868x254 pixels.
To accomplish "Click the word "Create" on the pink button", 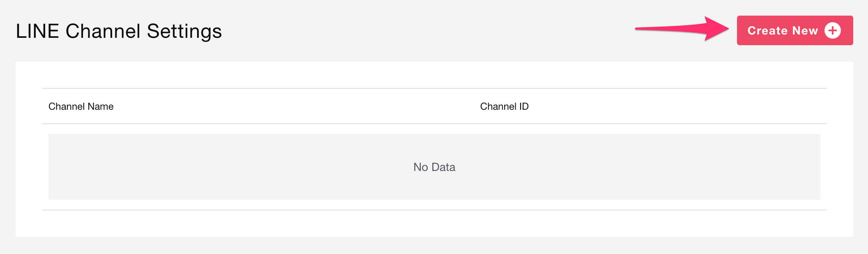I will (x=767, y=30).
